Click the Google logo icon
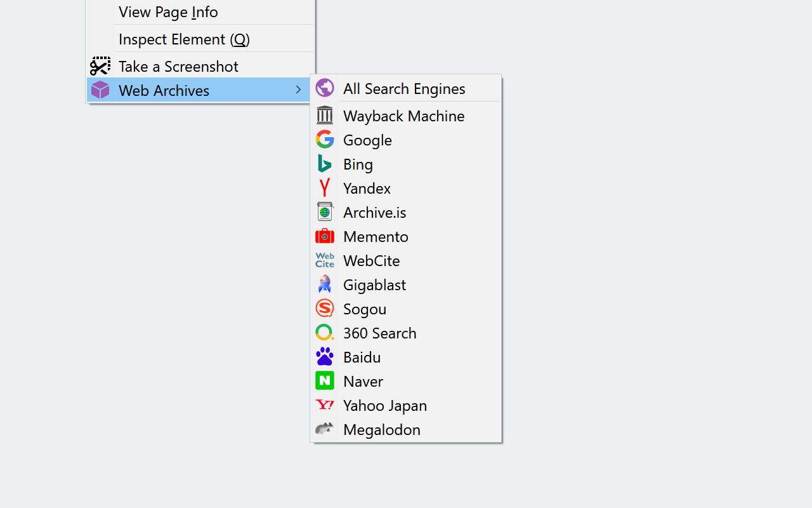 [x=325, y=139]
